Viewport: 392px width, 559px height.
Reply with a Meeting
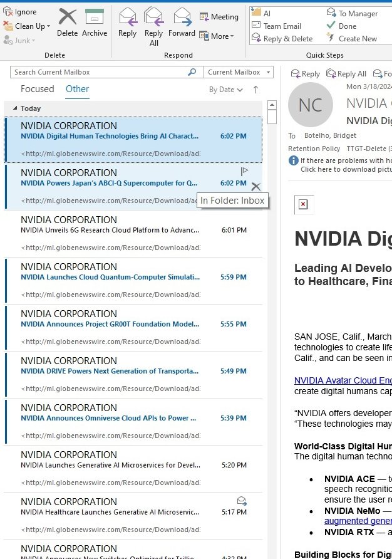219,17
